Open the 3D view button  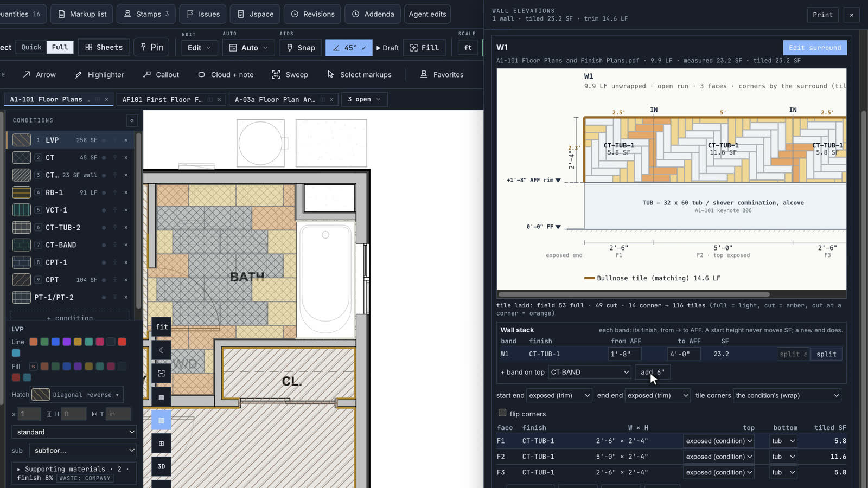(x=161, y=466)
